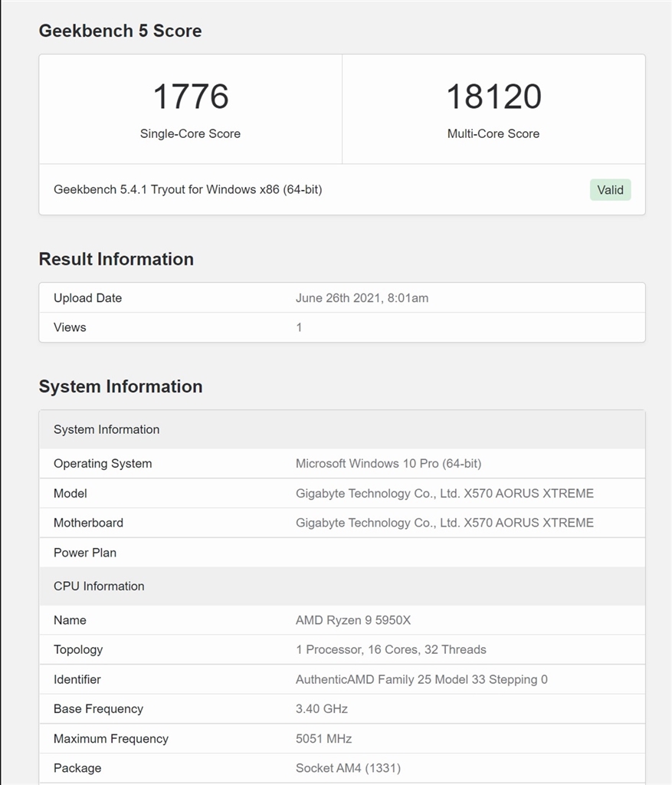Click the 18120 multi-core score number

493,97
